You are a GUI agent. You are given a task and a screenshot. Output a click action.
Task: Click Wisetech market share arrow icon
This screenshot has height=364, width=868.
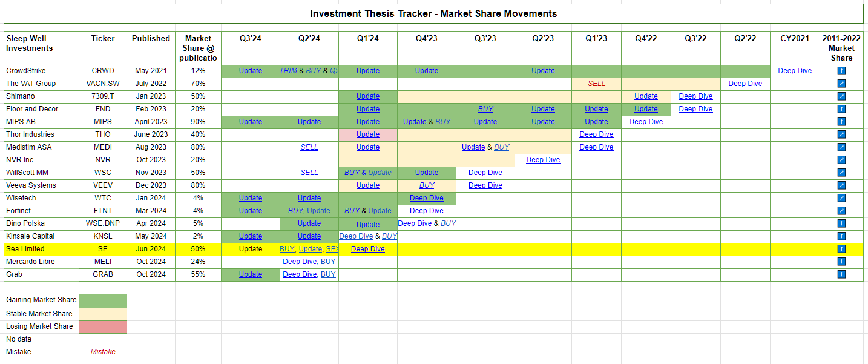[841, 198]
